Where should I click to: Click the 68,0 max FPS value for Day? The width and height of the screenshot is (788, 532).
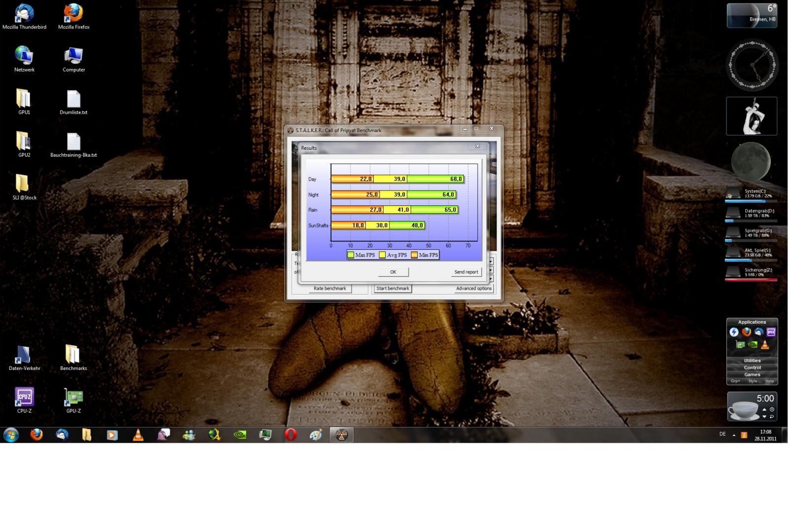coord(456,179)
